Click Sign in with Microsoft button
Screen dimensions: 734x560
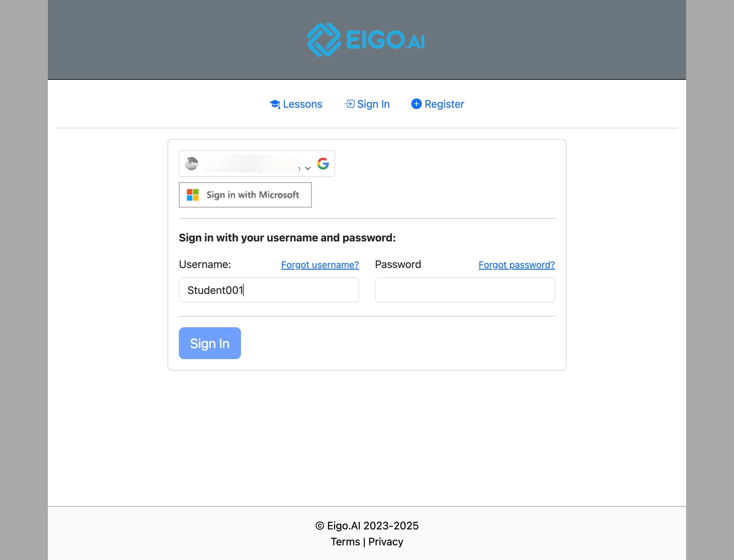[245, 195]
